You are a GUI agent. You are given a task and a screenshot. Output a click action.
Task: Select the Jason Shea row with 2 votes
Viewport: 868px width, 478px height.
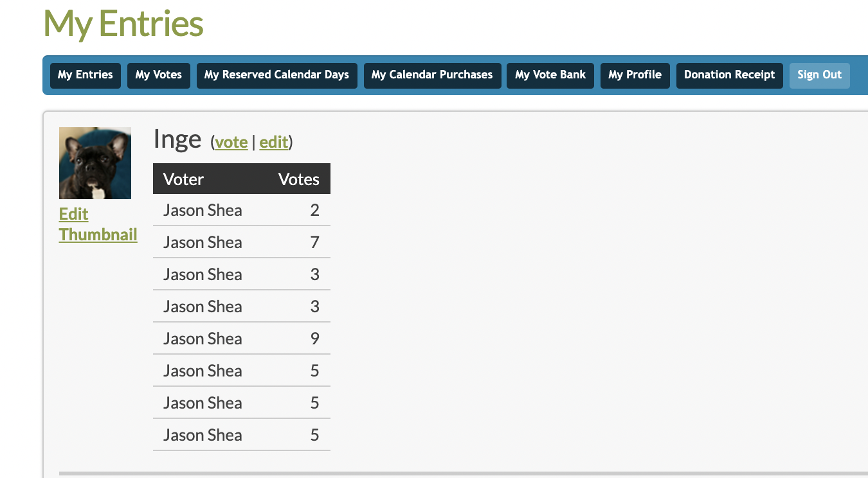[242, 210]
